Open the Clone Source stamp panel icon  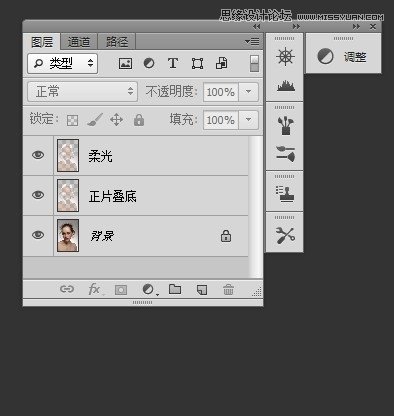click(285, 194)
